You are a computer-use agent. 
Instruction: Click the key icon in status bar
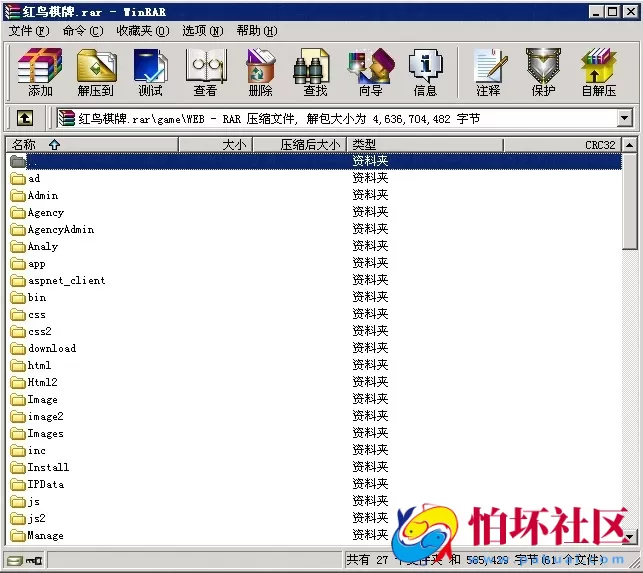coord(34,560)
